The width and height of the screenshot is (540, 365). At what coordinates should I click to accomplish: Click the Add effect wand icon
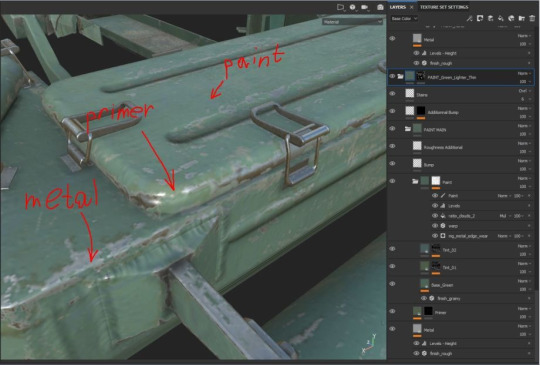tap(469, 18)
